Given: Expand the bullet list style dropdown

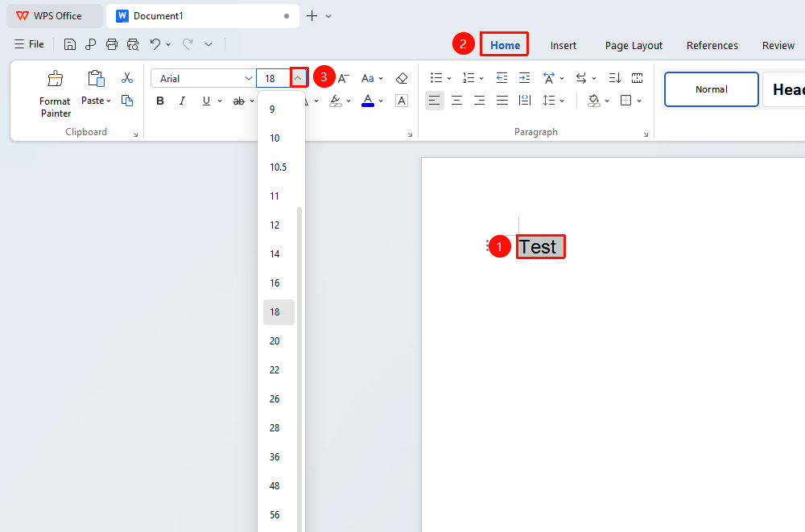Looking at the screenshot, I should (448, 78).
